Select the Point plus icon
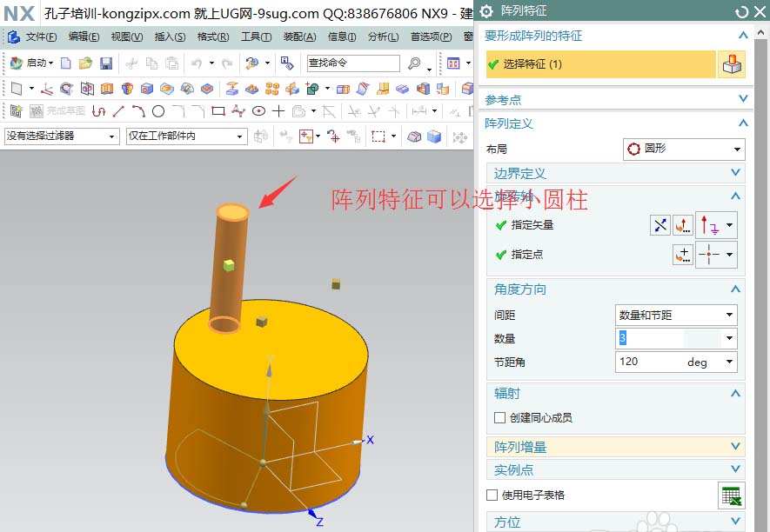Screen dimensions: 770x532 (x=278, y=111)
